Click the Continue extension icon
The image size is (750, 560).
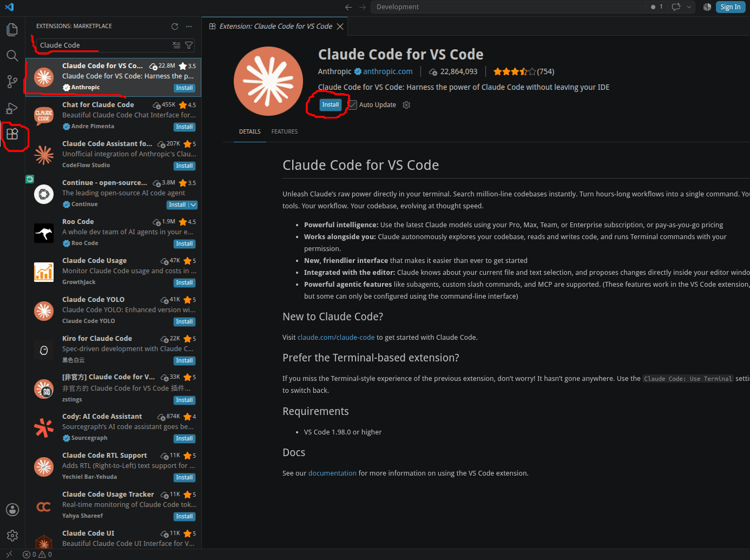pos(44,194)
